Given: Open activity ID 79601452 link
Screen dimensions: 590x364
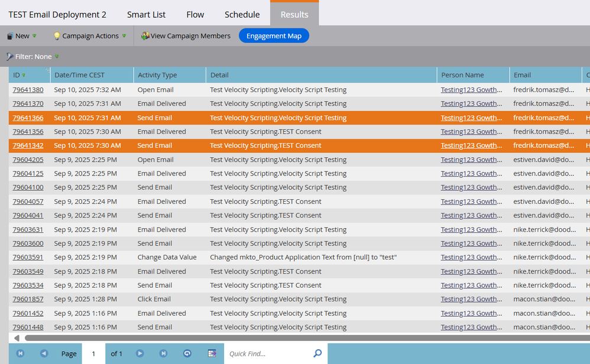Looking at the screenshot, I should [28, 314].
